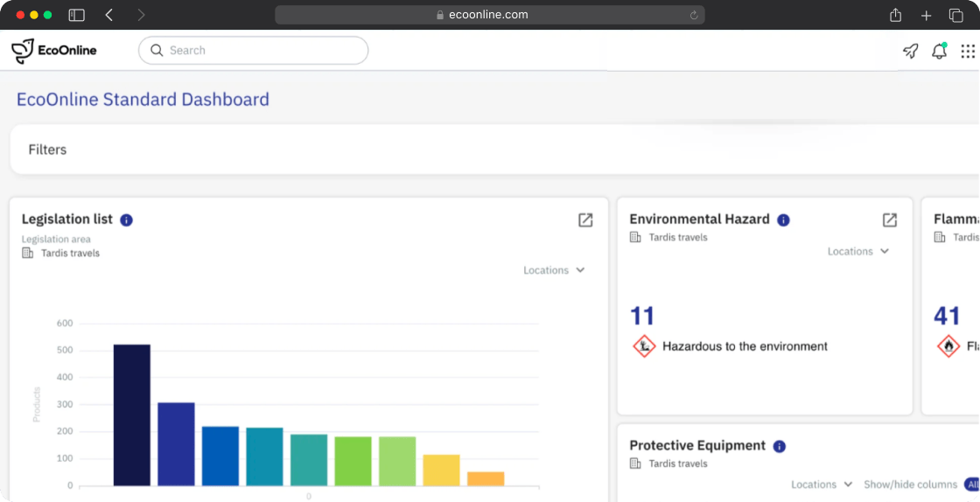980x502 pixels.
Task: Click the Legislation list heading
Action: 66,220
